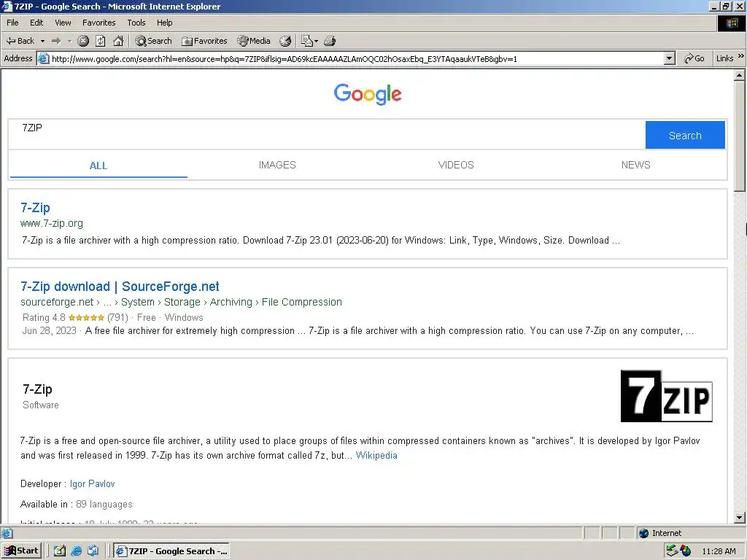Click the Show Desktop quick launch icon
This screenshot has width=747, height=560.
tap(93, 551)
